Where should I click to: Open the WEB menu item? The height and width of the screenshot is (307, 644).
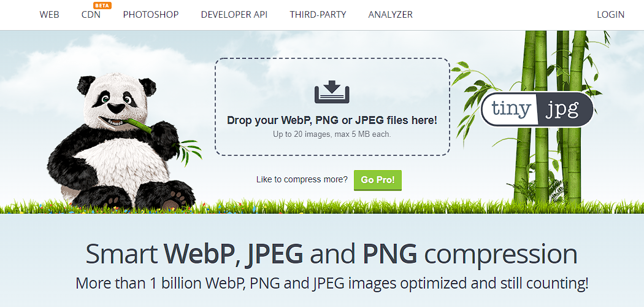click(49, 14)
